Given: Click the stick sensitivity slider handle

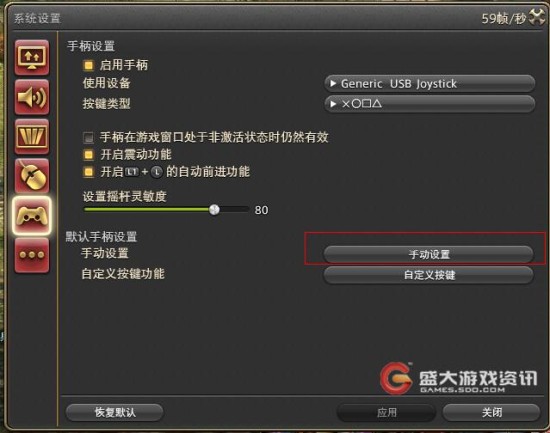Looking at the screenshot, I should tap(214, 209).
